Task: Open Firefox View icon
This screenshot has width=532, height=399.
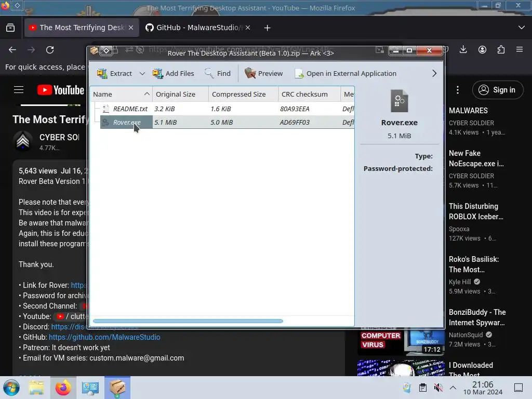Action: tap(10, 28)
